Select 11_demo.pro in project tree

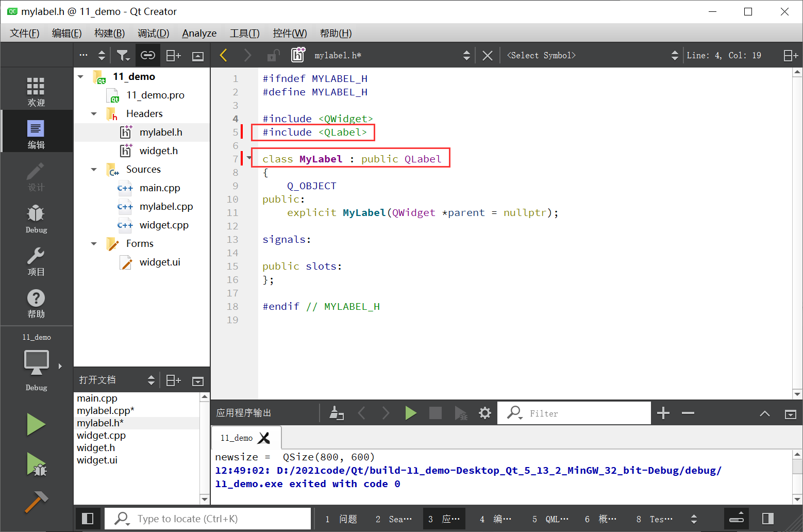(x=155, y=95)
